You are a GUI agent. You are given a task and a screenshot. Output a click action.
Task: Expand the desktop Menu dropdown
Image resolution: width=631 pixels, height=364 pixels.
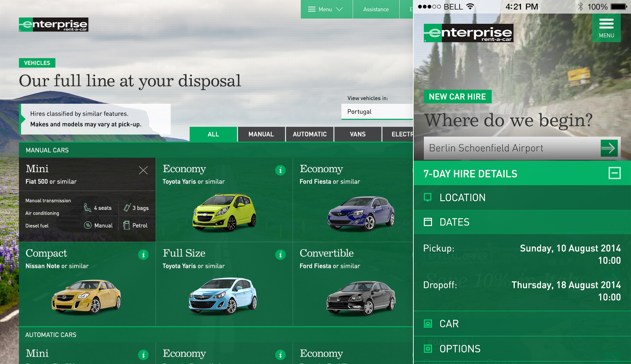pos(326,9)
